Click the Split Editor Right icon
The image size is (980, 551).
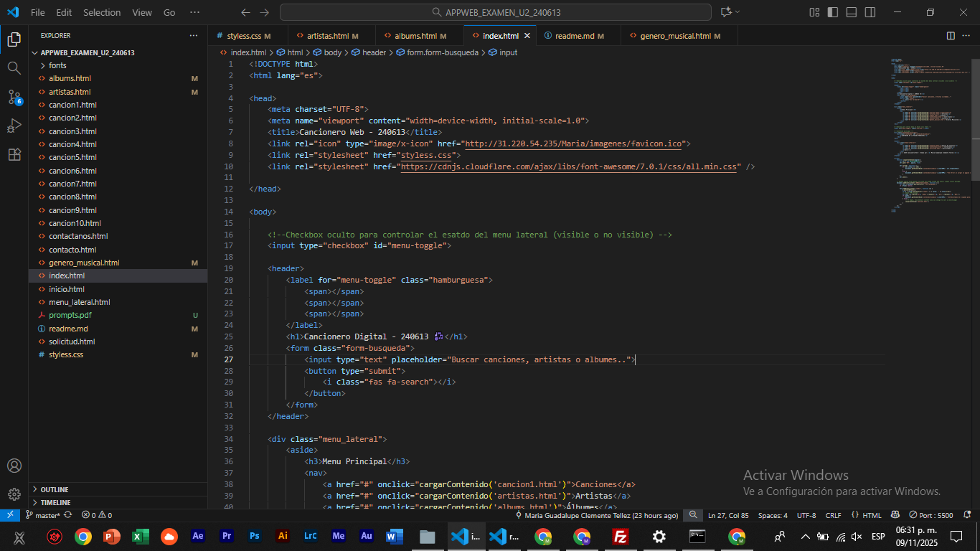coord(951,36)
